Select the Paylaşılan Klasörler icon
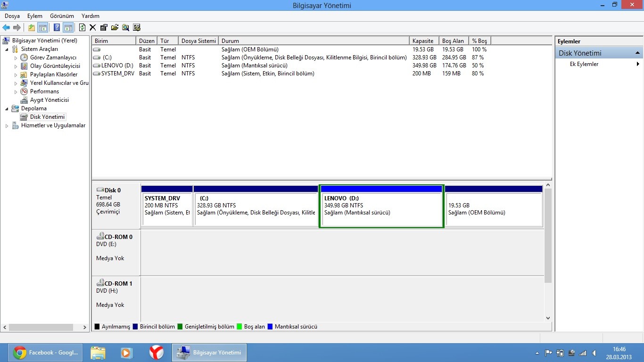Viewport: 644px width, 362px height. 24,74
